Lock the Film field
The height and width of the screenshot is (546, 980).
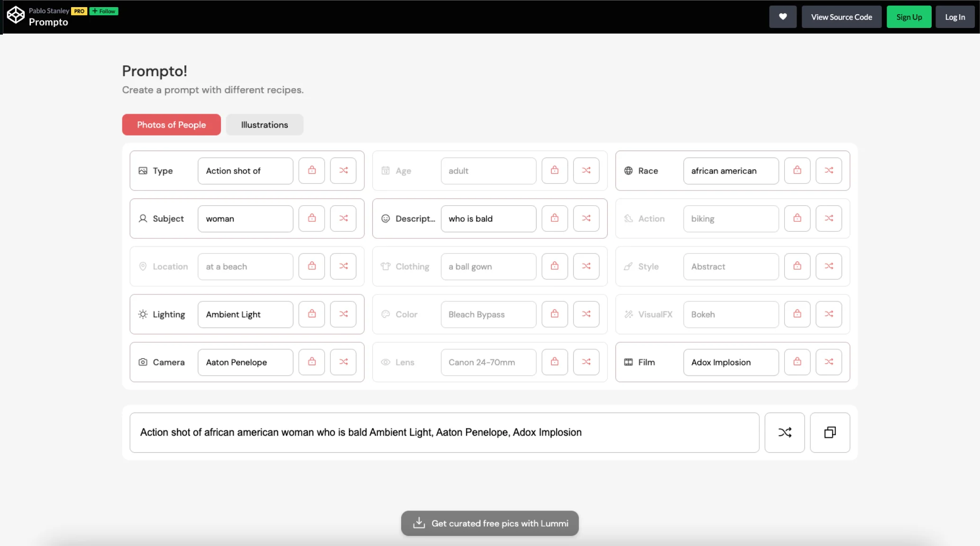tap(797, 362)
